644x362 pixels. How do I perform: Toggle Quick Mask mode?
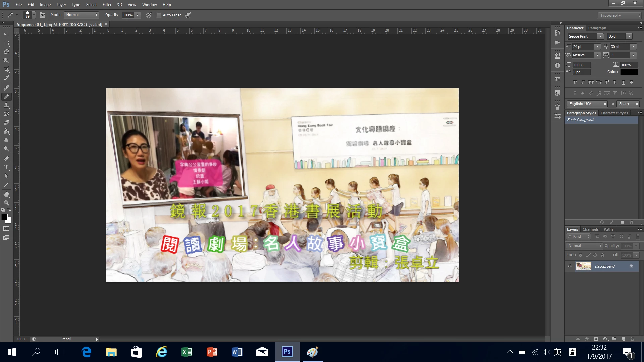point(6,229)
